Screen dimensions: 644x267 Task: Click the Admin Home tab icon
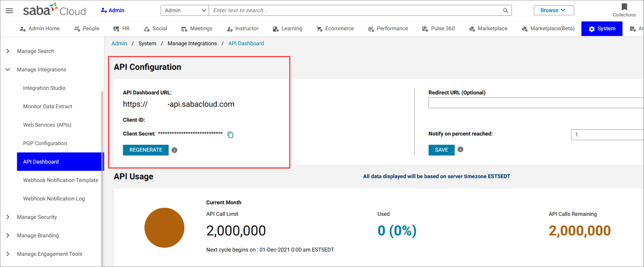23,29
